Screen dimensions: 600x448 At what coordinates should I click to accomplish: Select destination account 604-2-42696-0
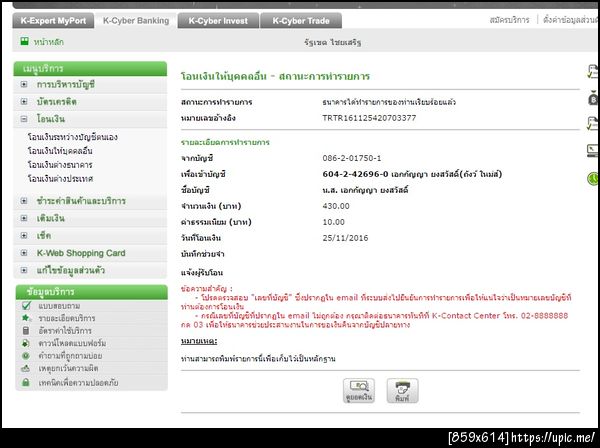(x=355, y=174)
